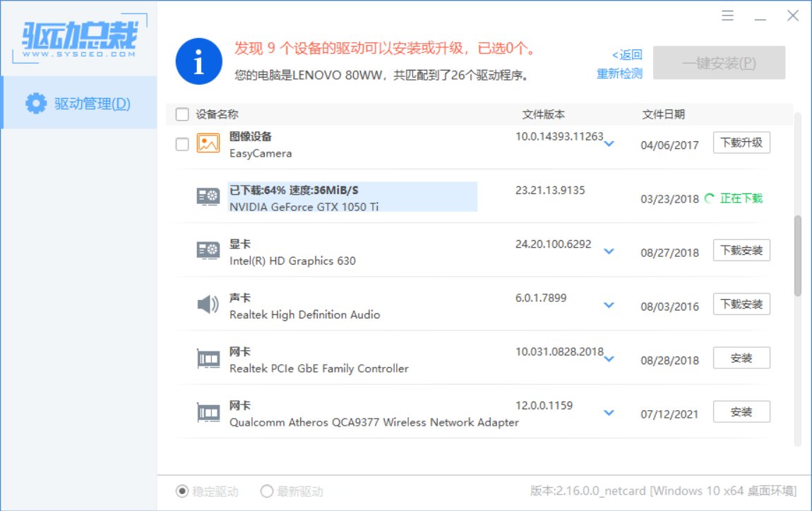Click the blue info icon in header

pos(198,61)
